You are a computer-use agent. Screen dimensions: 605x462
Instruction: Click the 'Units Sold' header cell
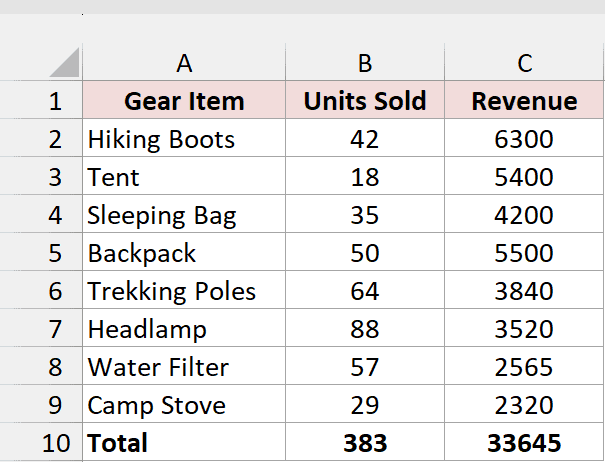365,100
